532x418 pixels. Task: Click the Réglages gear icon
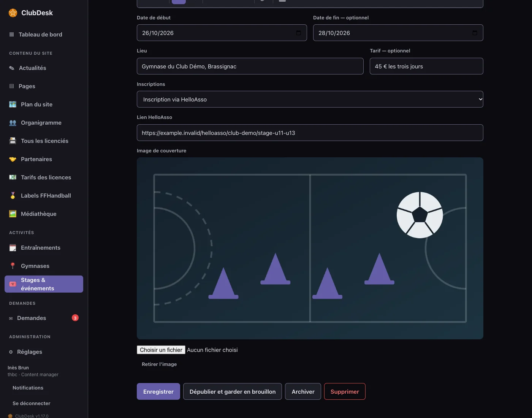pyautogui.click(x=11, y=352)
